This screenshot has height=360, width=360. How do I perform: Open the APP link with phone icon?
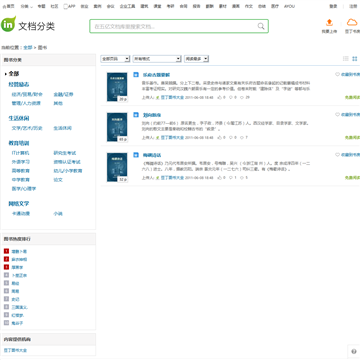69,6
